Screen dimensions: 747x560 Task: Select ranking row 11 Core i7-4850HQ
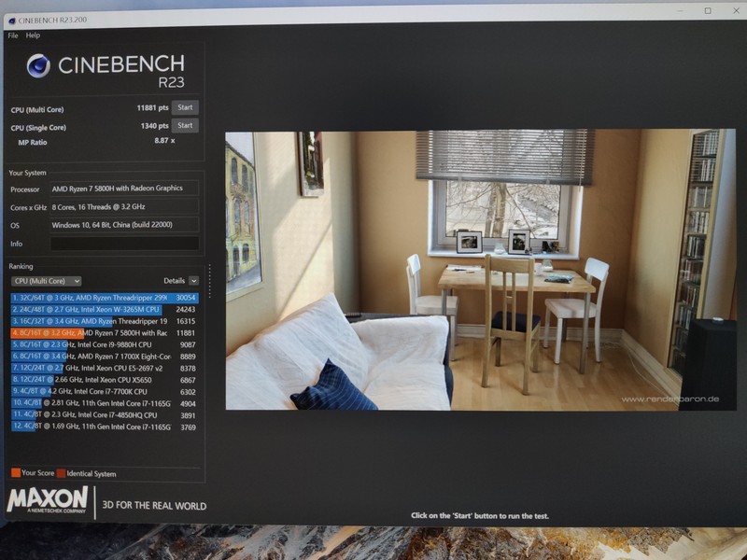(x=104, y=415)
